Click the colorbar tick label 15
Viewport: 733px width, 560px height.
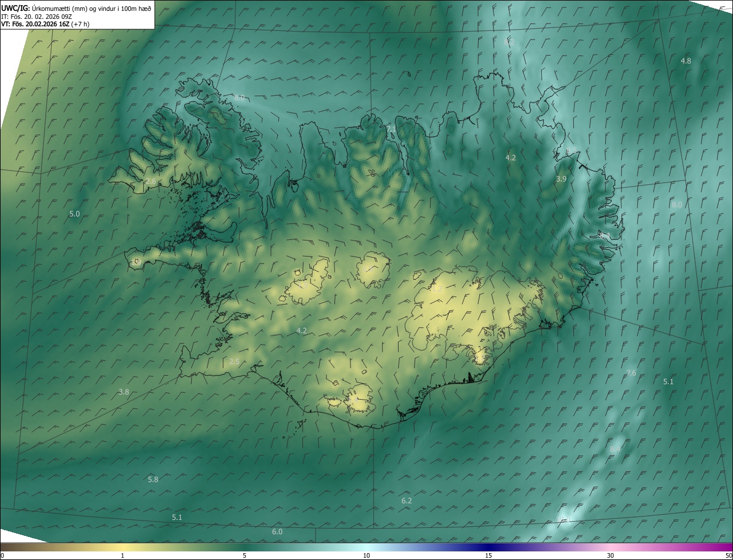tap(488, 555)
